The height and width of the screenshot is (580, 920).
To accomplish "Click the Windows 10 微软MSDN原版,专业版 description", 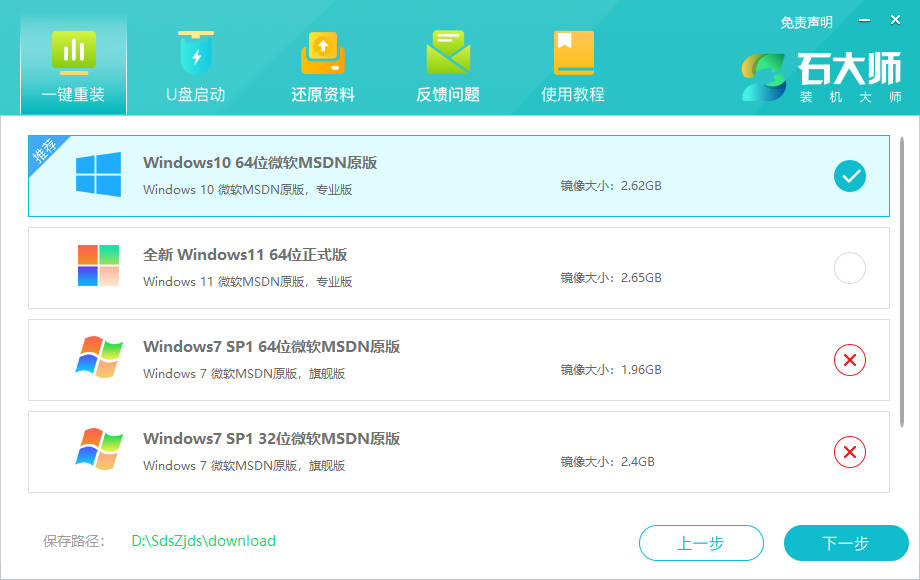I will point(248,190).
